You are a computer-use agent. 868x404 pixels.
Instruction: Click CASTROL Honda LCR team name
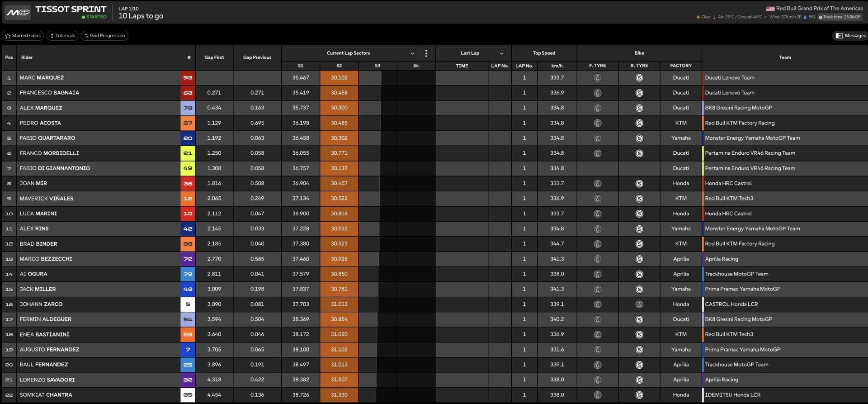731,304
